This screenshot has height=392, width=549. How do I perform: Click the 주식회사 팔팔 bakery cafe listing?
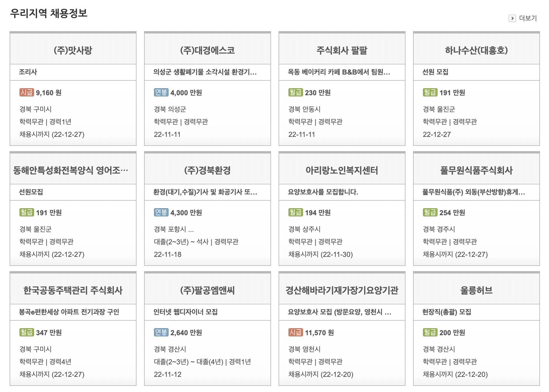click(x=341, y=49)
